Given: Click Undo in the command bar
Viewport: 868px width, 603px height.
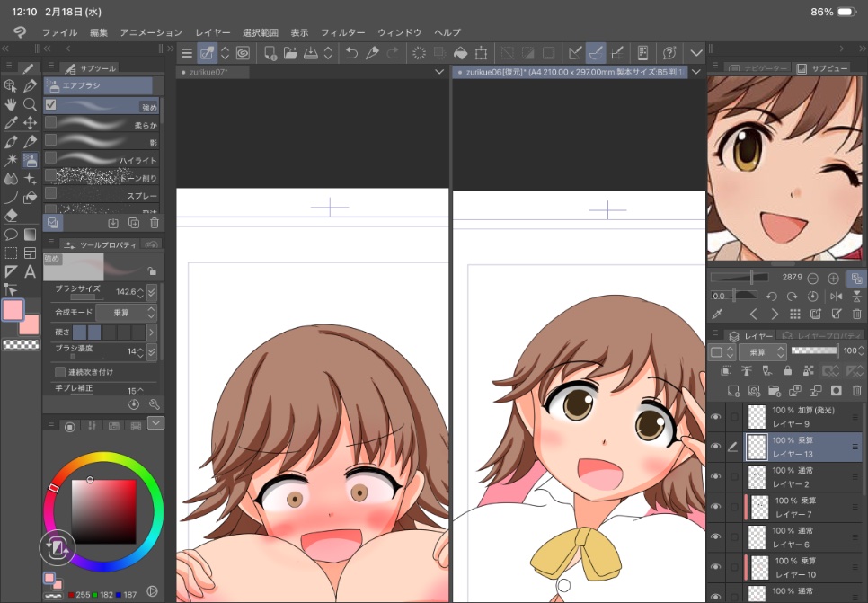Looking at the screenshot, I should click(351, 53).
